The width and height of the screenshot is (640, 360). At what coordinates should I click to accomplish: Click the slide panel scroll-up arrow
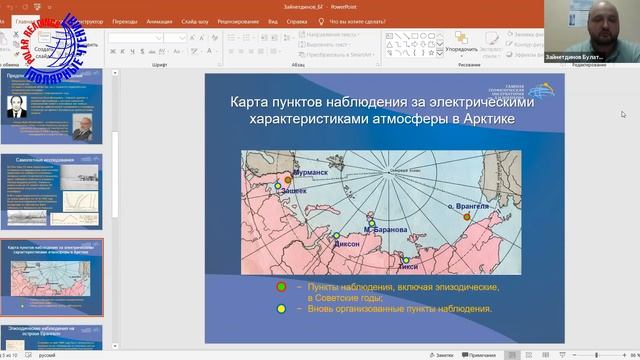pos(115,73)
